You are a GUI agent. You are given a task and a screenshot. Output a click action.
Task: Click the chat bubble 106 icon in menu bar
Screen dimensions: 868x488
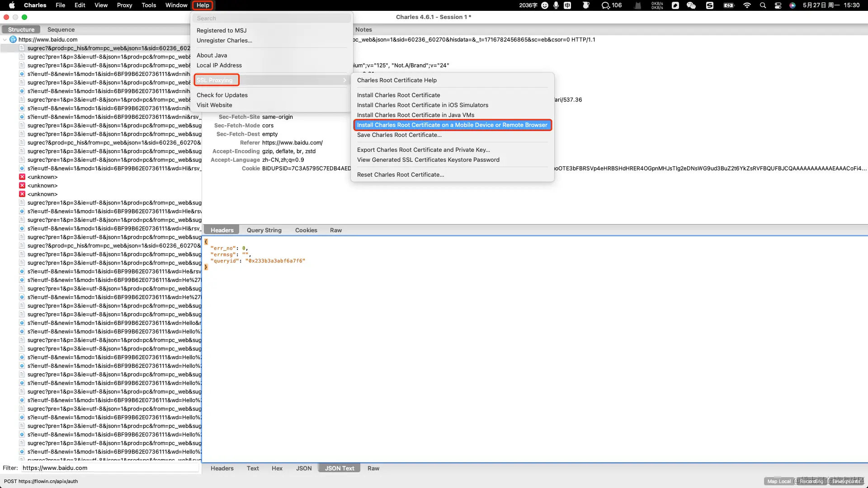click(612, 5)
